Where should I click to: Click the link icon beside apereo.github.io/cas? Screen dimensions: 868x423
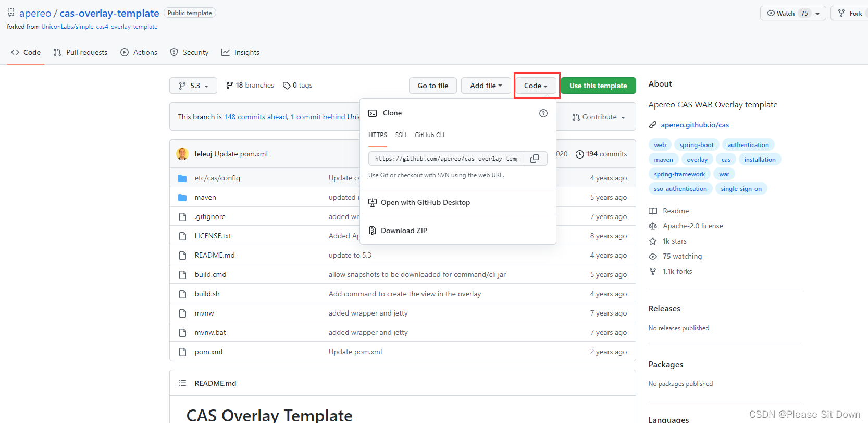coord(653,125)
